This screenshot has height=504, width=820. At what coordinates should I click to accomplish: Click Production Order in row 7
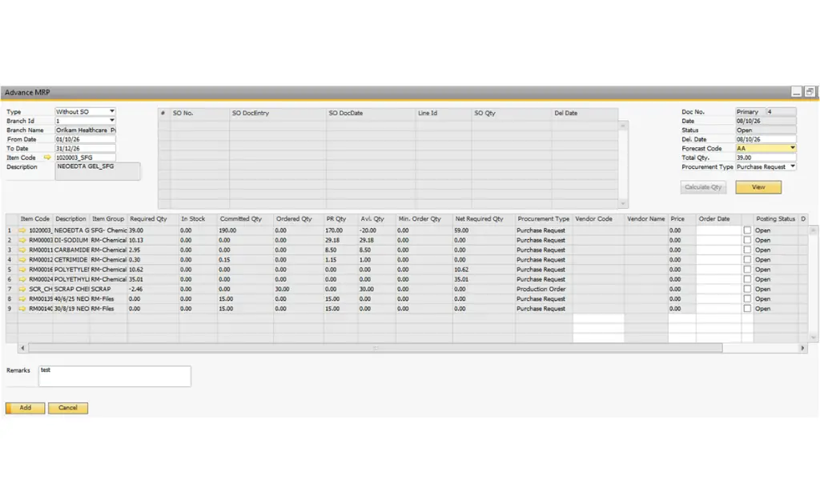pos(541,289)
